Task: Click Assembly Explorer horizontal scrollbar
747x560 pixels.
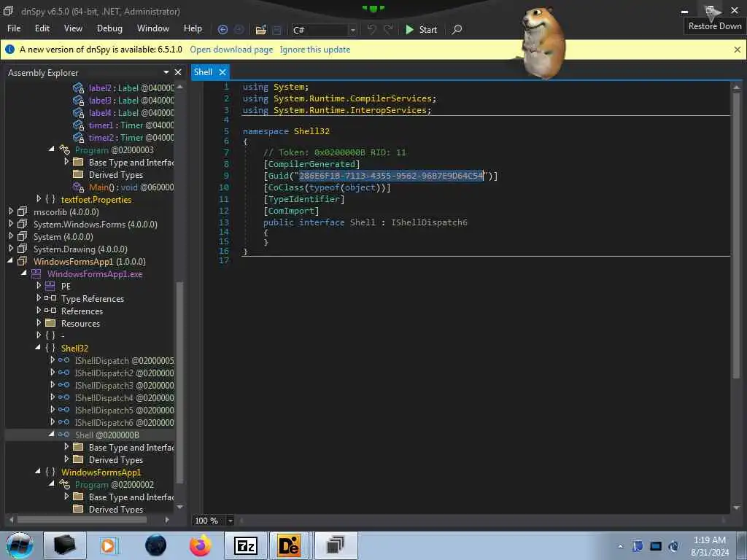Action: pos(82,519)
